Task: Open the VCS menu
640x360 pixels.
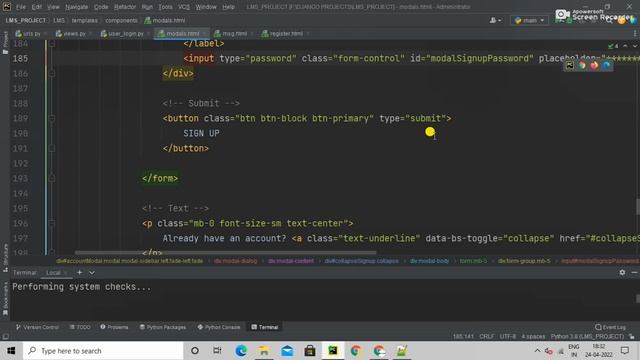Action: coord(184,7)
